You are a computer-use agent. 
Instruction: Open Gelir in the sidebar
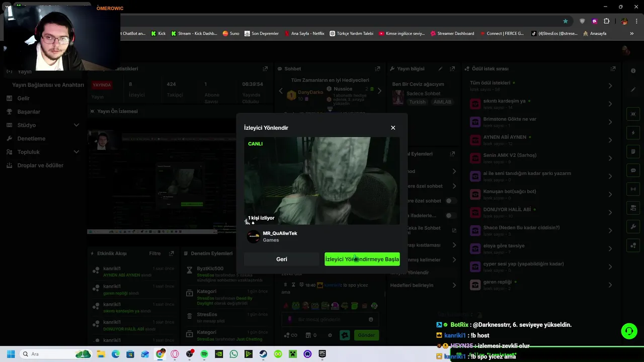point(24,98)
